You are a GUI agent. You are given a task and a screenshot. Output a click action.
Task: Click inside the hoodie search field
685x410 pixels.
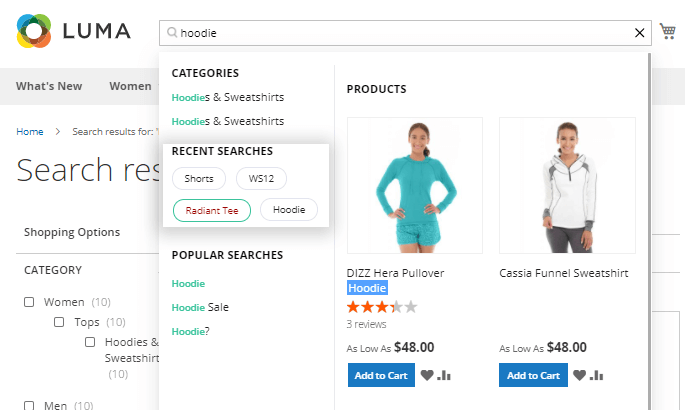[400, 33]
